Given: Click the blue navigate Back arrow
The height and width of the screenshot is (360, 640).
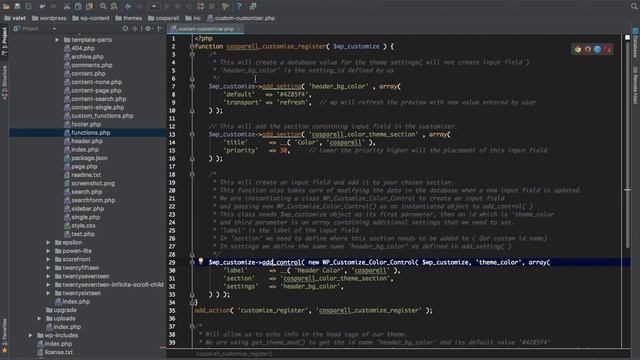Looking at the screenshot, I should pos(128,6).
